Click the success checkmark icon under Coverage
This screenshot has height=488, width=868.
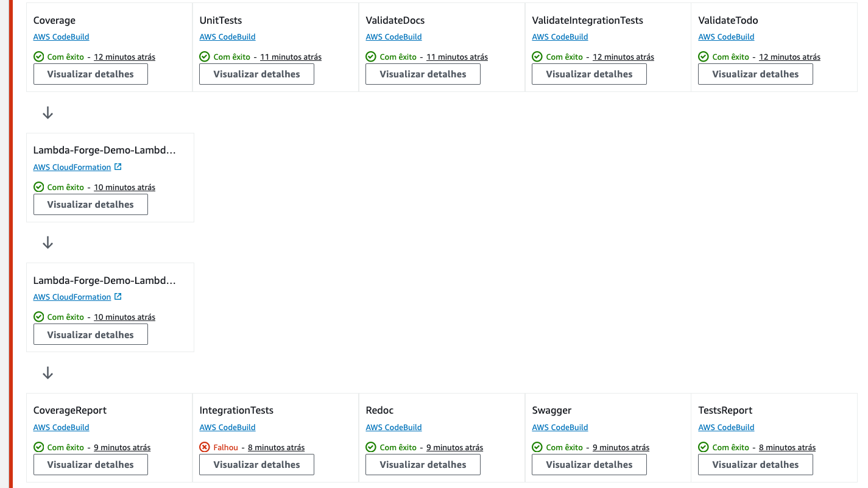(38, 57)
